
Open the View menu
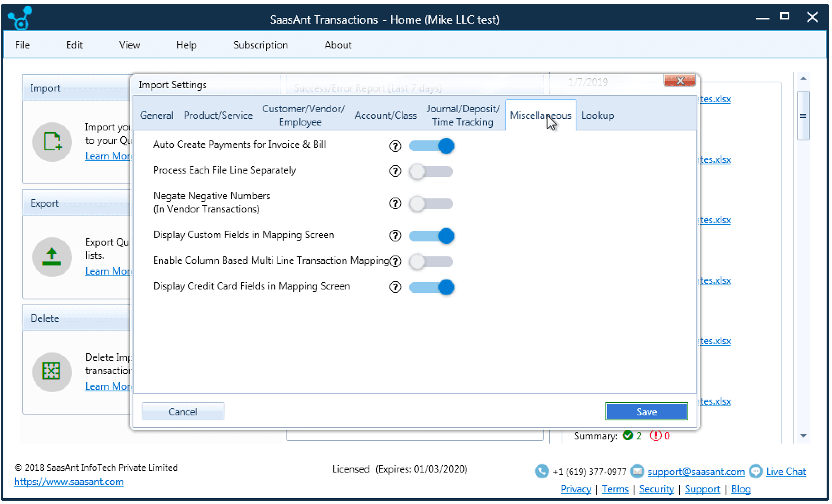tap(130, 45)
